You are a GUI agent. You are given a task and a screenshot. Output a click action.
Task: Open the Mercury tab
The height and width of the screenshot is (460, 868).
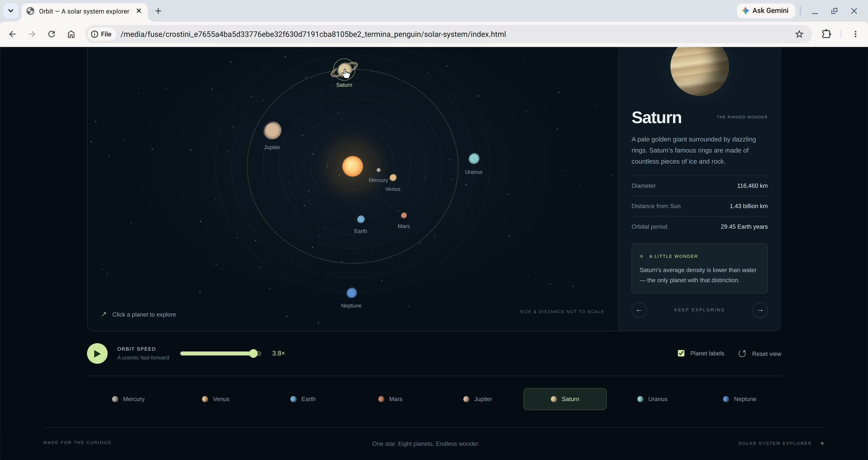pos(128,399)
